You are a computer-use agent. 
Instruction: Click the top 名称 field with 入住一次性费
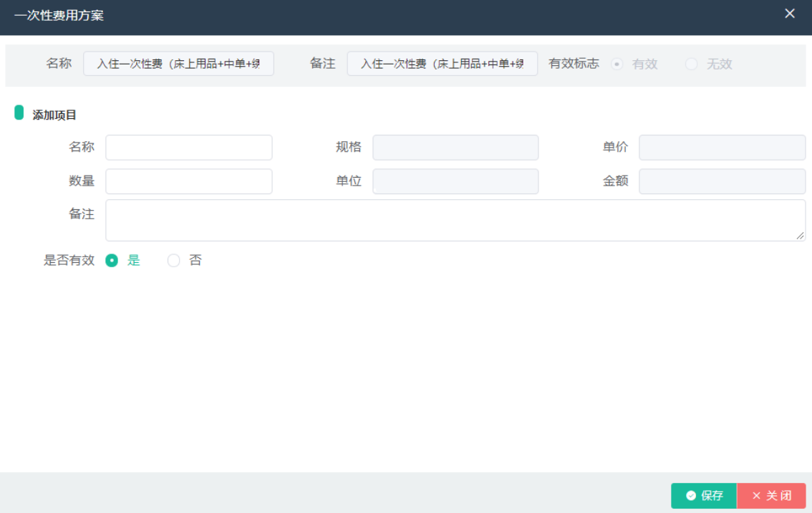pos(179,64)
